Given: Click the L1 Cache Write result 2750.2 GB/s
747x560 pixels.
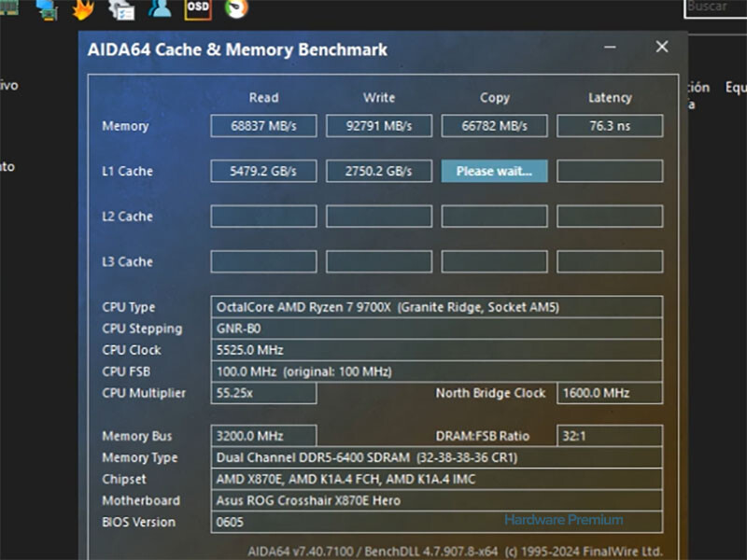Looking at the screenshot, I should (379, 171).
